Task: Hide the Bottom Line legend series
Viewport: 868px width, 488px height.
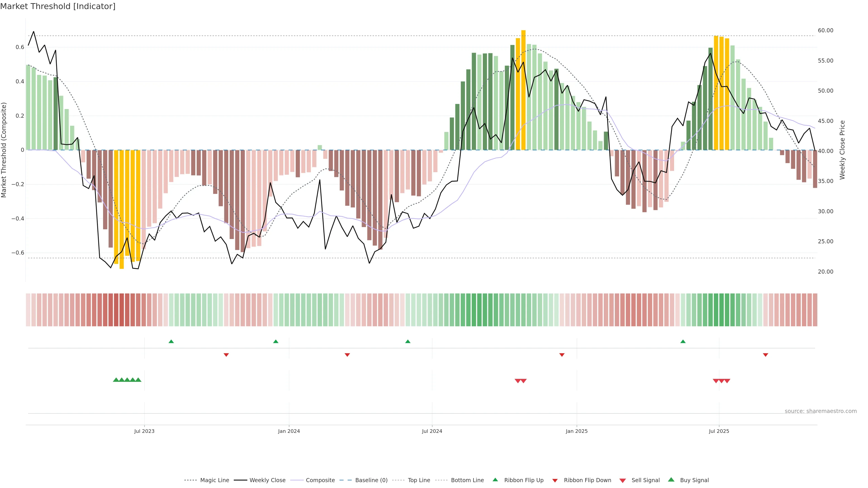Action: (467, 480)
